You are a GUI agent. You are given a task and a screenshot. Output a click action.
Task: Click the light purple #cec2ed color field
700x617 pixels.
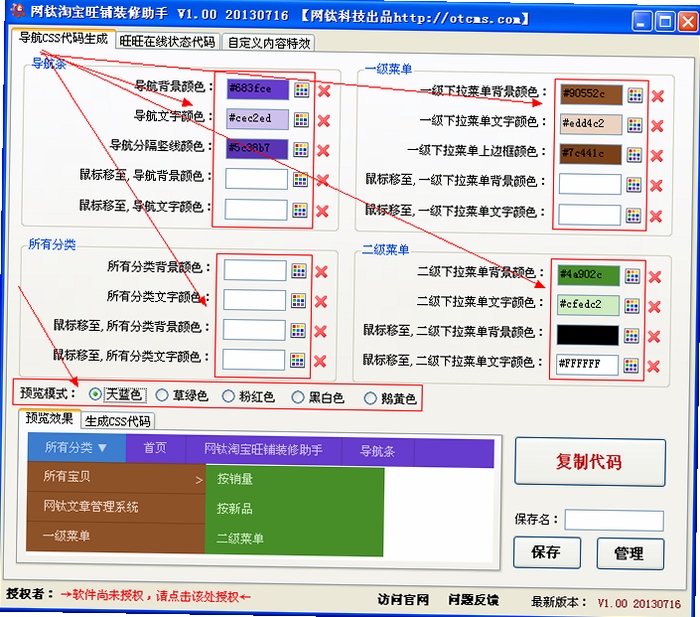tap(257, 119)
